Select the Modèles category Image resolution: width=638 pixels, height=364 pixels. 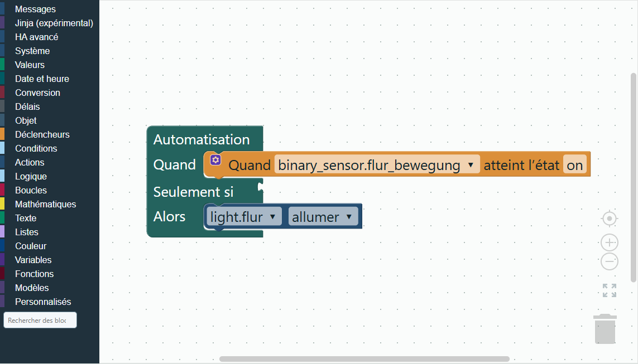pos(50,288)
